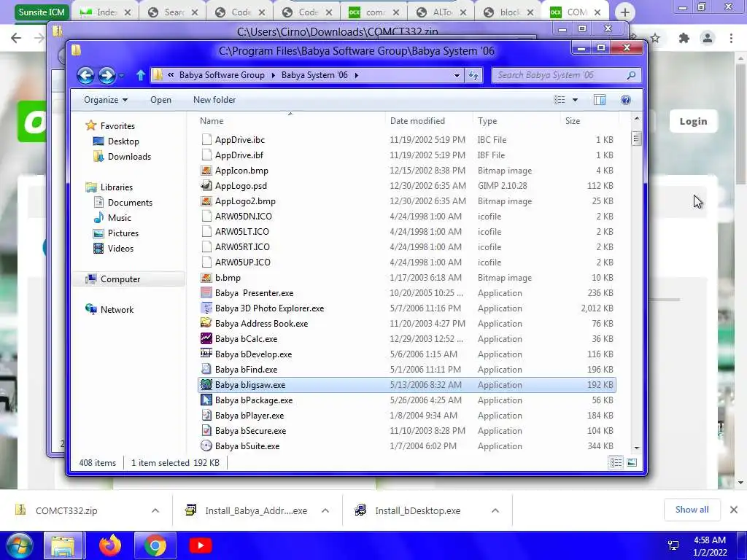Close the Chrome downloads bar
Viewport: 747px width, 560px height.
[x=734, y=510]
